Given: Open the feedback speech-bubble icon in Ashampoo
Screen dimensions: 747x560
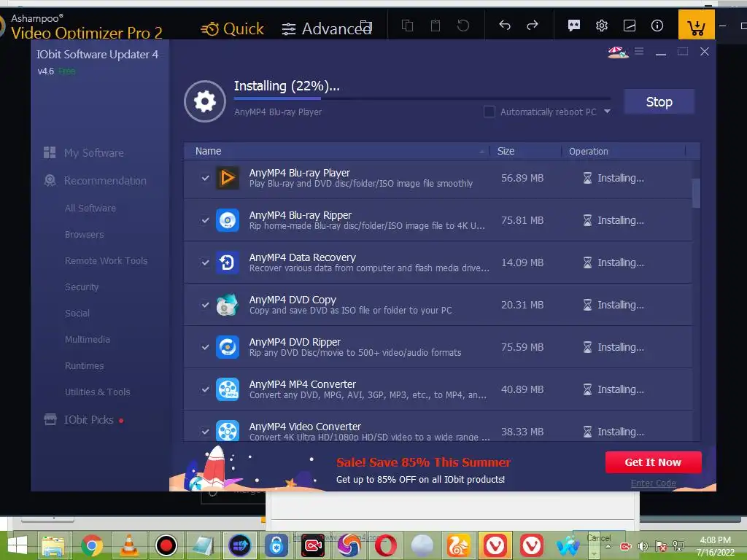Looking at the screenshot, I should click(574, 26).
